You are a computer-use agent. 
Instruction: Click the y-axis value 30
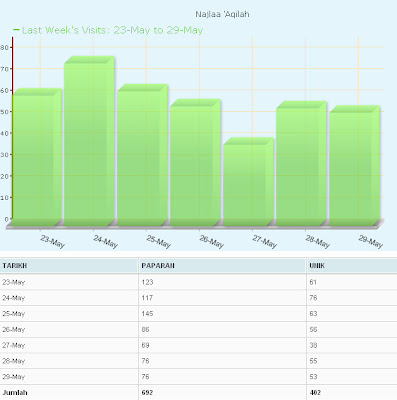[5, 155]
